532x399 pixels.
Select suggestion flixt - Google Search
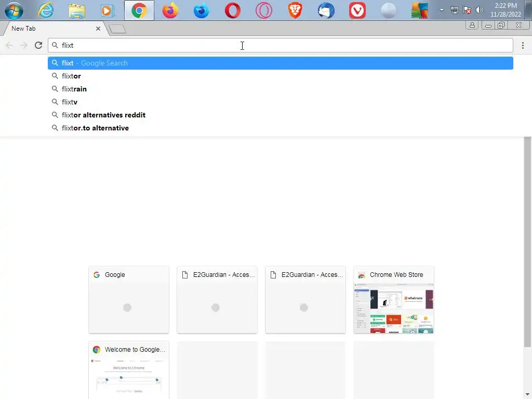point(280,63)
